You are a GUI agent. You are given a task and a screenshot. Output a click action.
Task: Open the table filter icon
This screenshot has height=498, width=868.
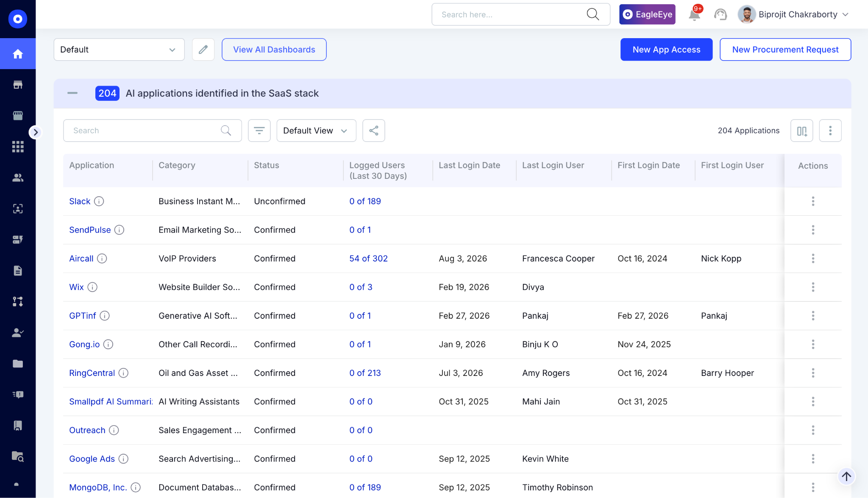[x=259, y=131]
